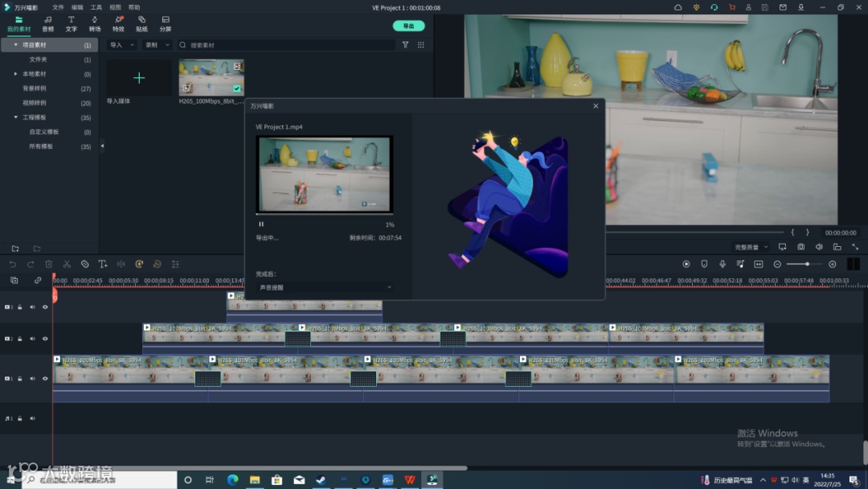
Task: Click the timeline zoom in plus icon
Action: [832, 264]
